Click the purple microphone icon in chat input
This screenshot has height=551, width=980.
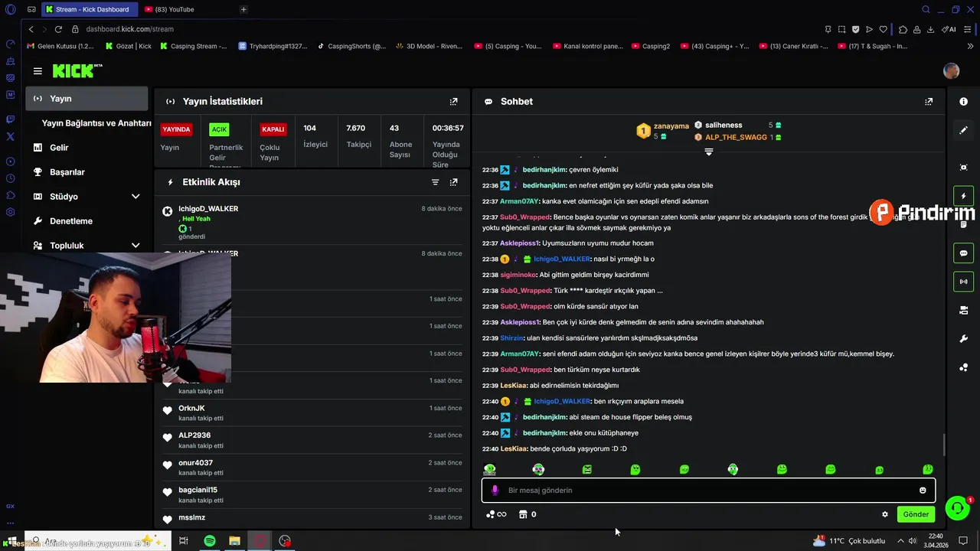tap(495, 491)
